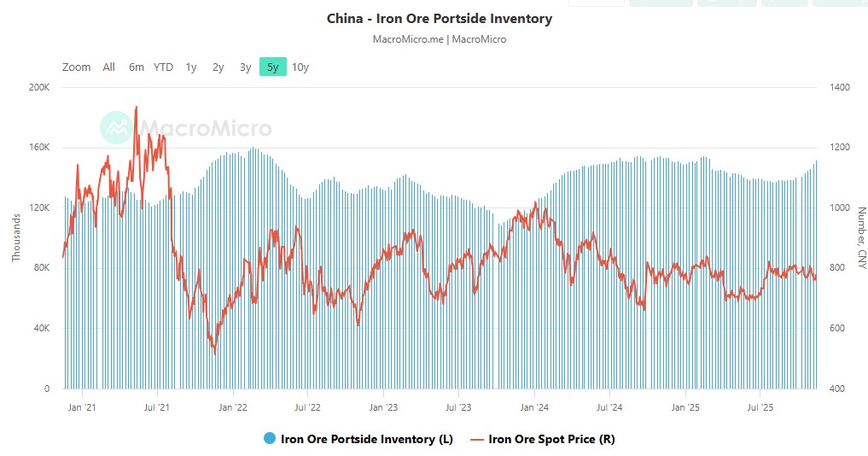Toggle Iron Ore Spot Price (R) series

click(551, 439)
